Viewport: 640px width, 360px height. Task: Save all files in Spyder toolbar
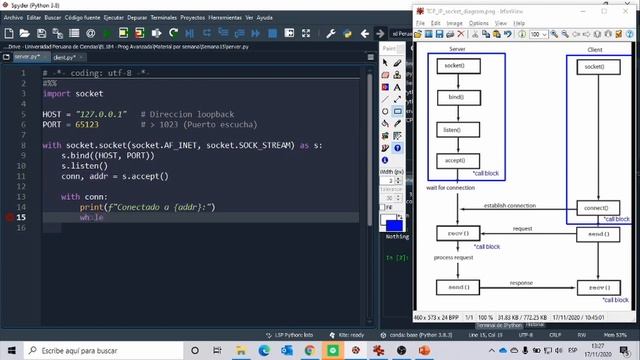[58, 33]
